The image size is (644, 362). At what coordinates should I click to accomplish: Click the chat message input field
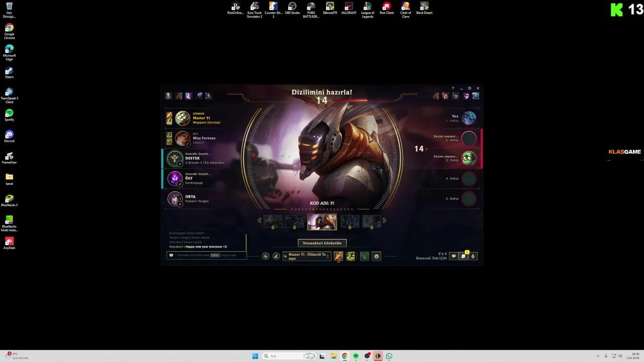pyautogui.click(x=207, y=255)
